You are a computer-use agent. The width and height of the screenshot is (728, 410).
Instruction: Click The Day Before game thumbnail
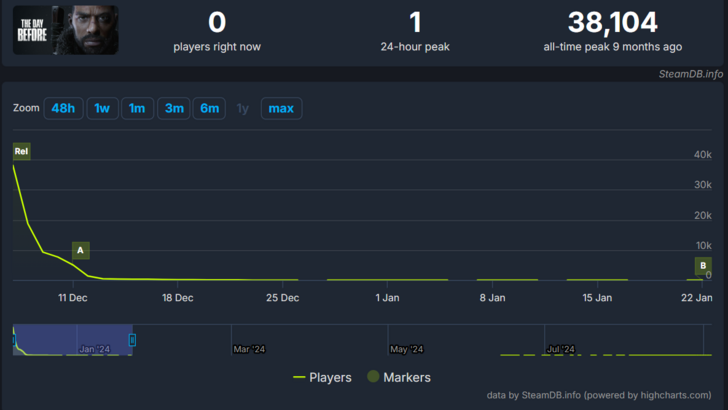[65, 30]
